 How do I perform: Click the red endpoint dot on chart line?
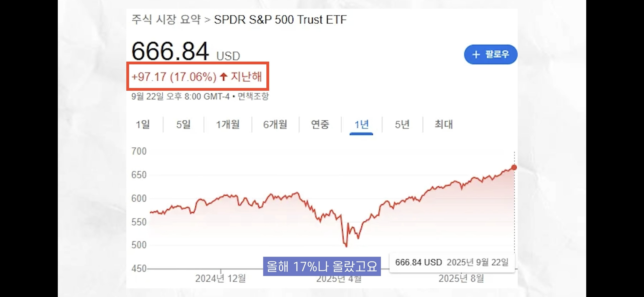[x=514, y=167]
